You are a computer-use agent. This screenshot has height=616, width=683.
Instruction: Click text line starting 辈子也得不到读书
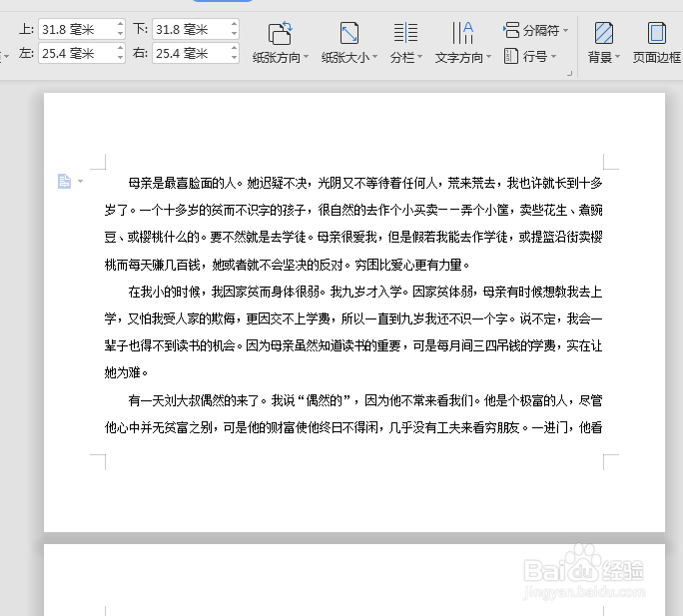(353, 345)
